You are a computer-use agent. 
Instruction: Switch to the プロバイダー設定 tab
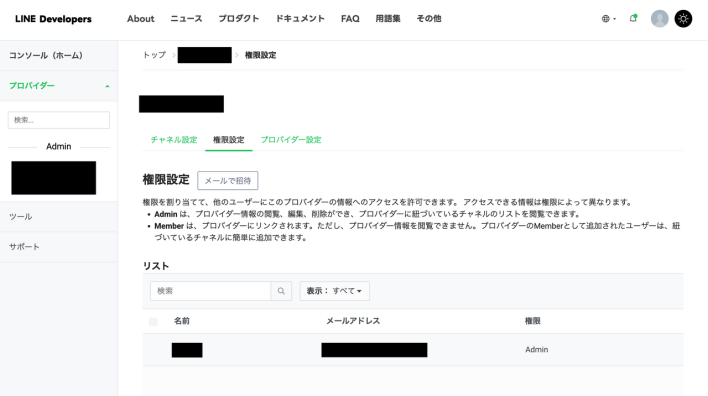point(291,140)
